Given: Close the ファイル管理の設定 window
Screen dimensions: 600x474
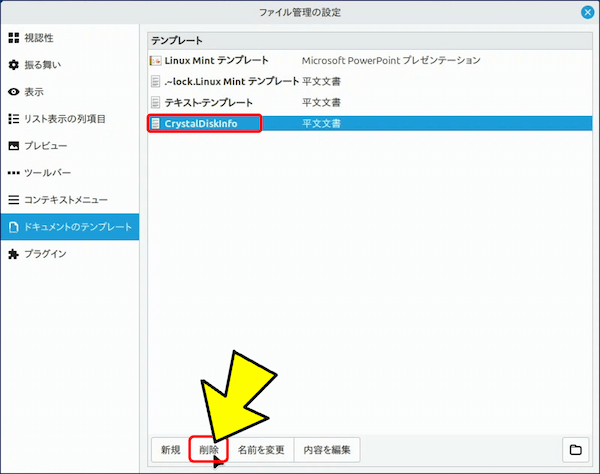Looking at the screenshot, I should point(587,13).
